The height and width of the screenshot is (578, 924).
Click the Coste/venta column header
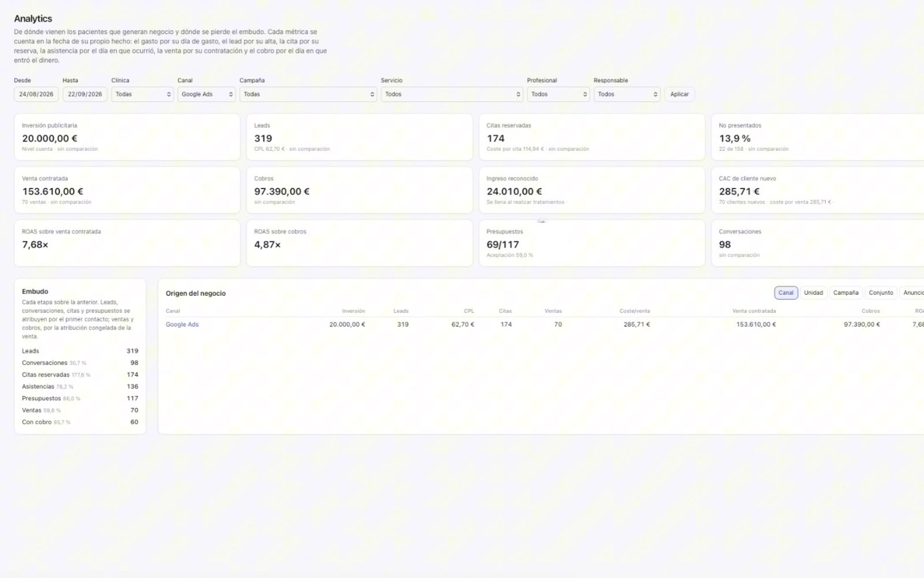634,311
